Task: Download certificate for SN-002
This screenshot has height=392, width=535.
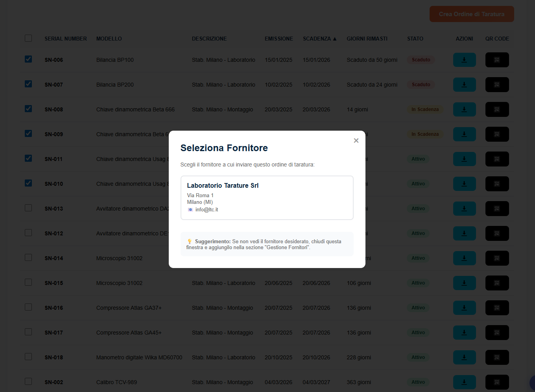Action: 464,382
